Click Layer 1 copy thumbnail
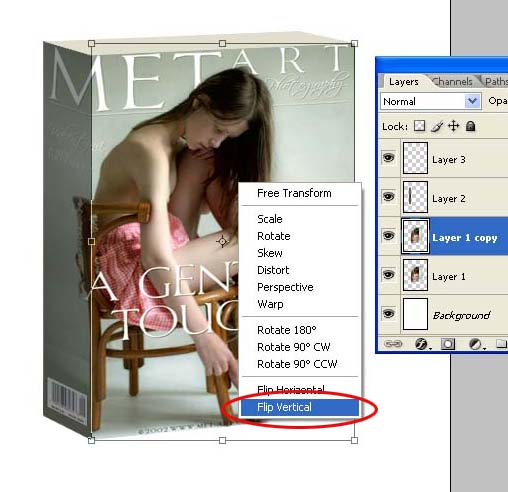This screenshot has height=492, width=508. [415, 236]
